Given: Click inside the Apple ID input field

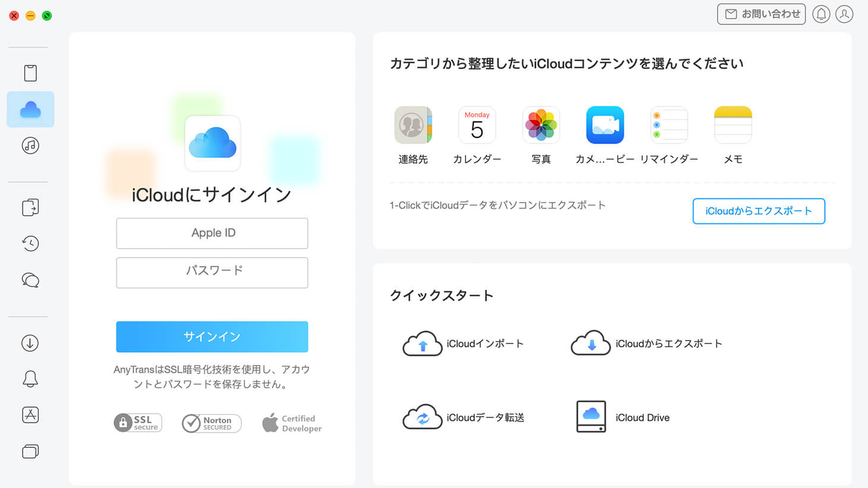Looking at the screenshot, I should 212,233.
